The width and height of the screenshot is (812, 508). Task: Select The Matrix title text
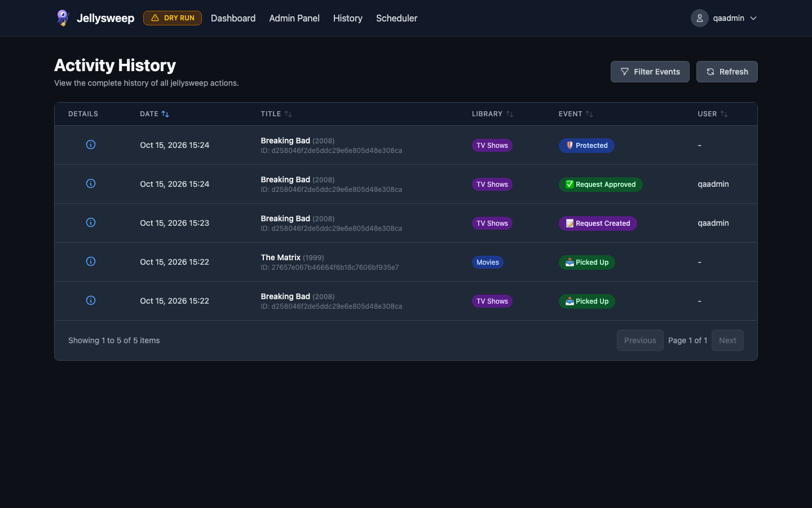(x=281, y=257)
